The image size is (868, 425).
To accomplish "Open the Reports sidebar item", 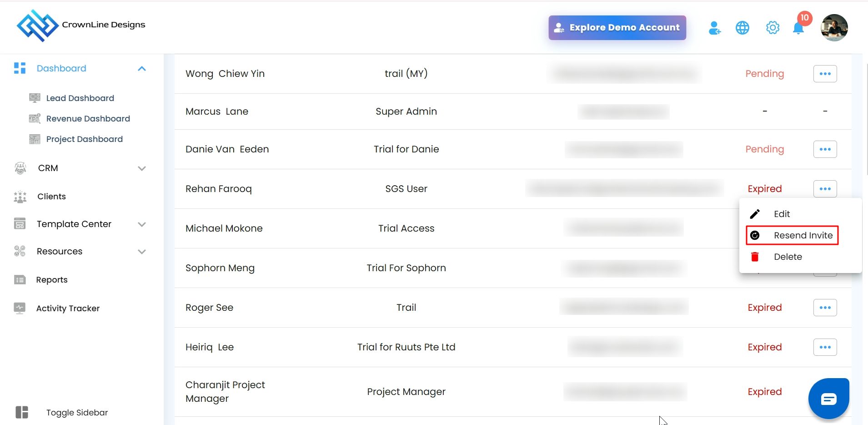I will point(52,279).
